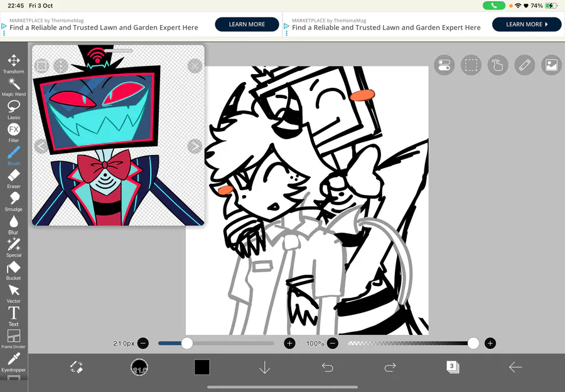Select the Text tool
Screen dimensions: 565x392
coord(14,316)
